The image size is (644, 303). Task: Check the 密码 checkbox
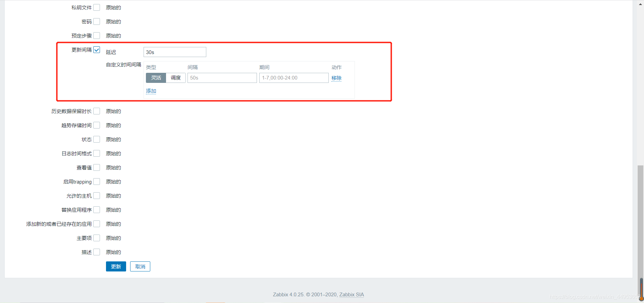[97, 21]
